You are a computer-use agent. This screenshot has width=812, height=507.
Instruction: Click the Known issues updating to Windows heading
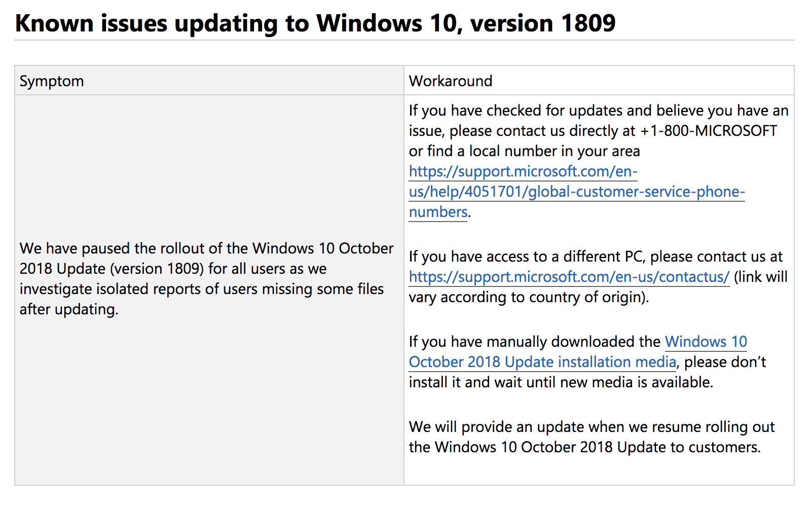coord(315,23)
